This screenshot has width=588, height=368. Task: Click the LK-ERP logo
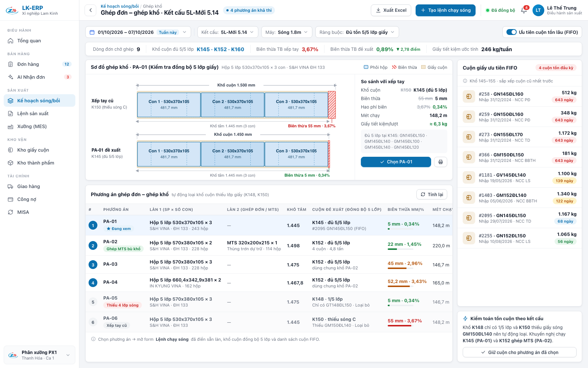point(12,10)
